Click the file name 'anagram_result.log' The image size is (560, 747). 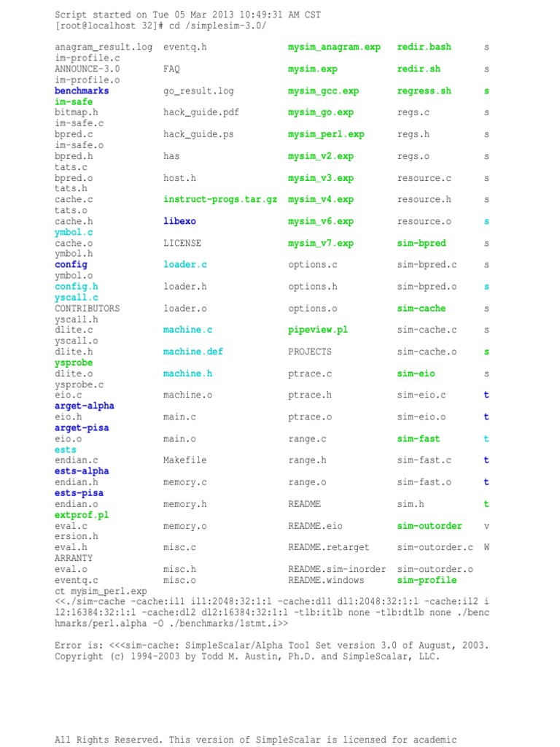point(104,47)
